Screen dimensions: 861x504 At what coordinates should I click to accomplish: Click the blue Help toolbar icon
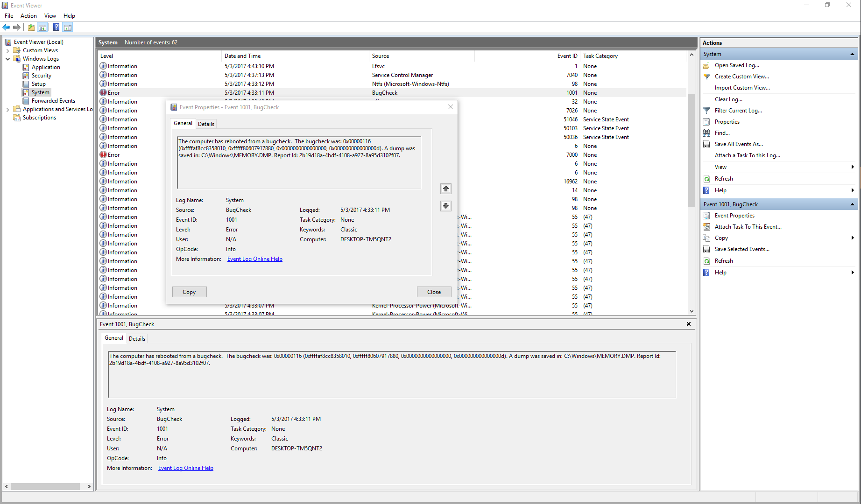[56, 27]
